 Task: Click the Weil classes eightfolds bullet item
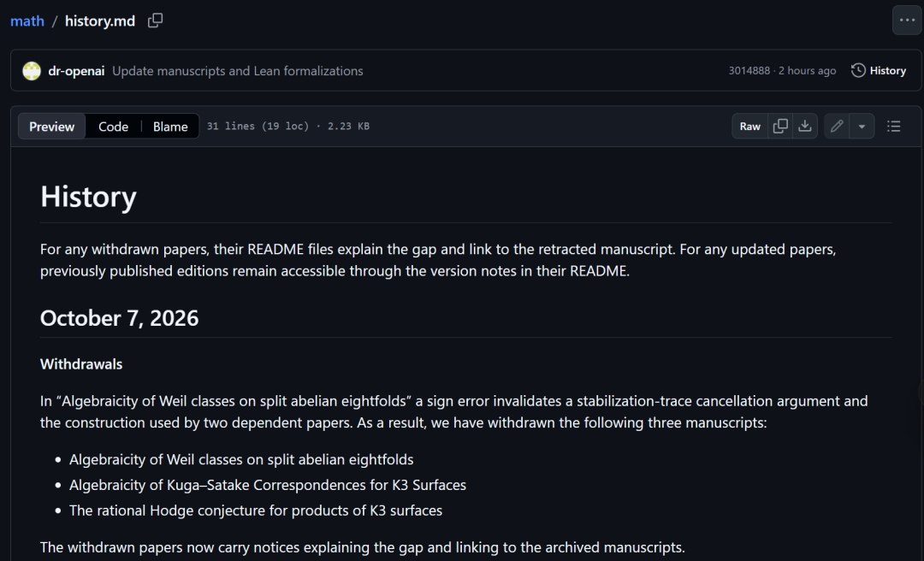pyautogui.click(x=241, y=459)
